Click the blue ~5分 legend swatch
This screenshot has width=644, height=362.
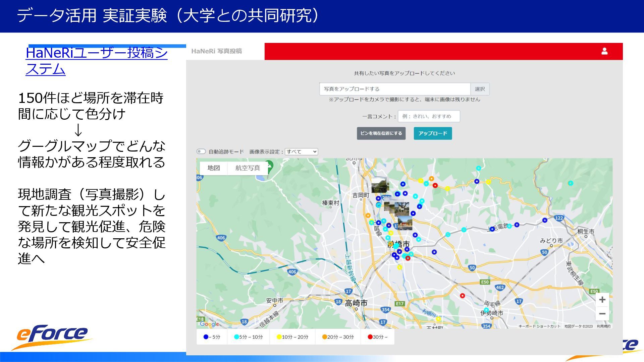pos(206,337)
